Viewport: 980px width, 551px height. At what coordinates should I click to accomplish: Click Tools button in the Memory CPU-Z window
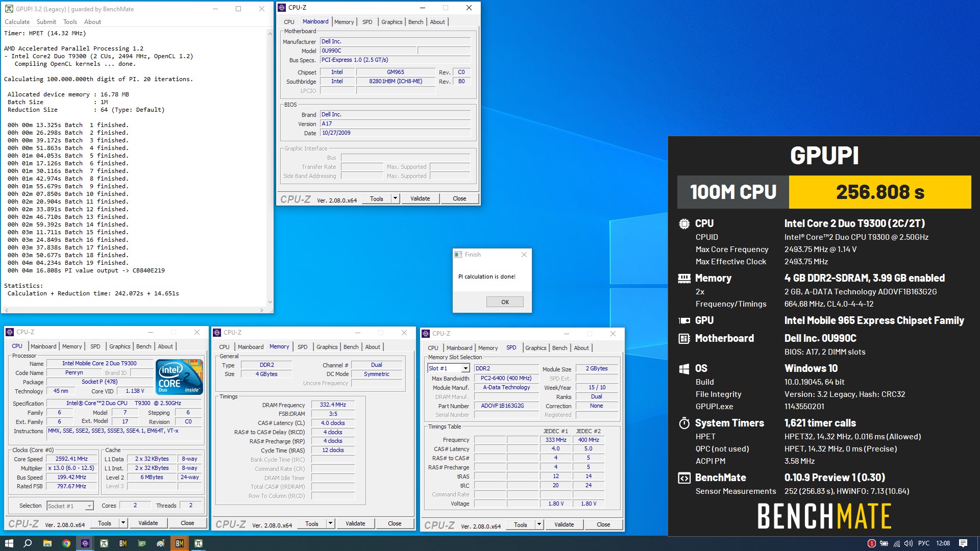click(x=312, y=523)
